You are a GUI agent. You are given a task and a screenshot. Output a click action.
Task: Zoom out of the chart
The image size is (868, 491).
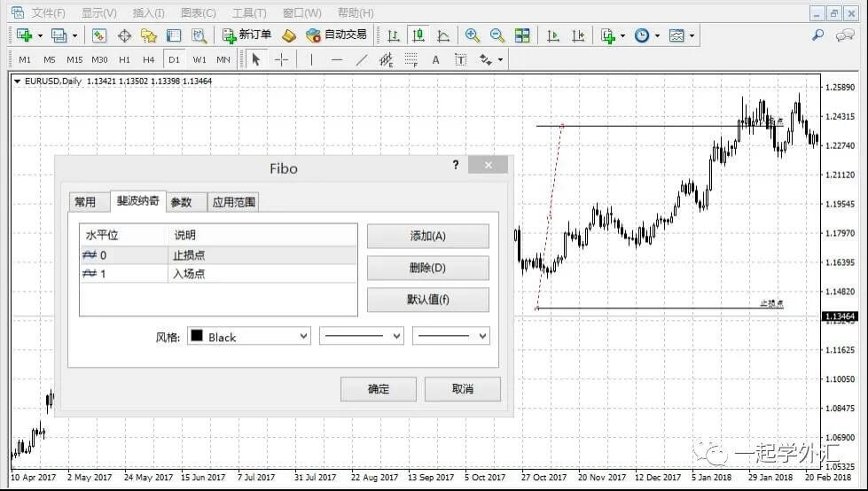(497, 36)
